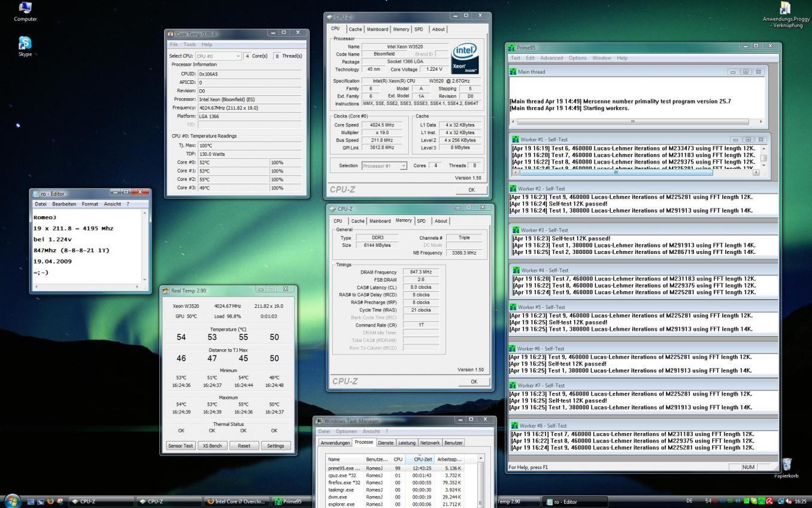The image size is (812, 508).
Task: Click the Worker #6 - Self-Test window icon
Action: click(x=513, y=348)
